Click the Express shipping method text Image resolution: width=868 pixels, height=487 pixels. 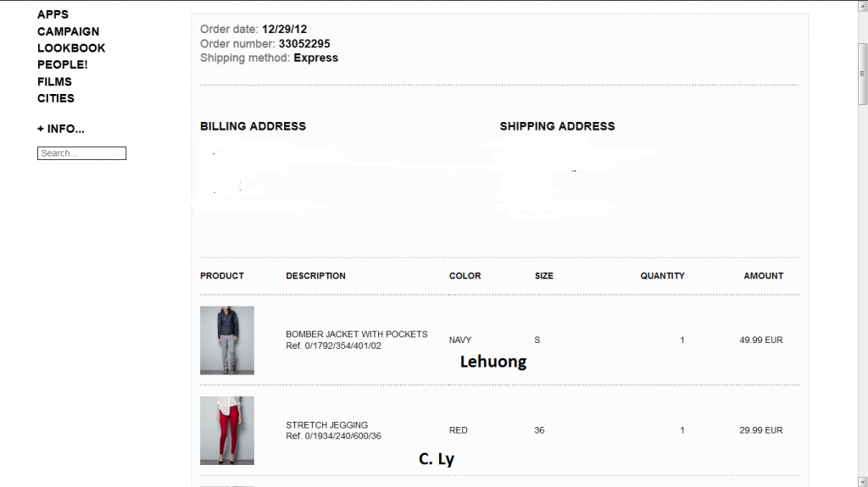tap(315, 58)
